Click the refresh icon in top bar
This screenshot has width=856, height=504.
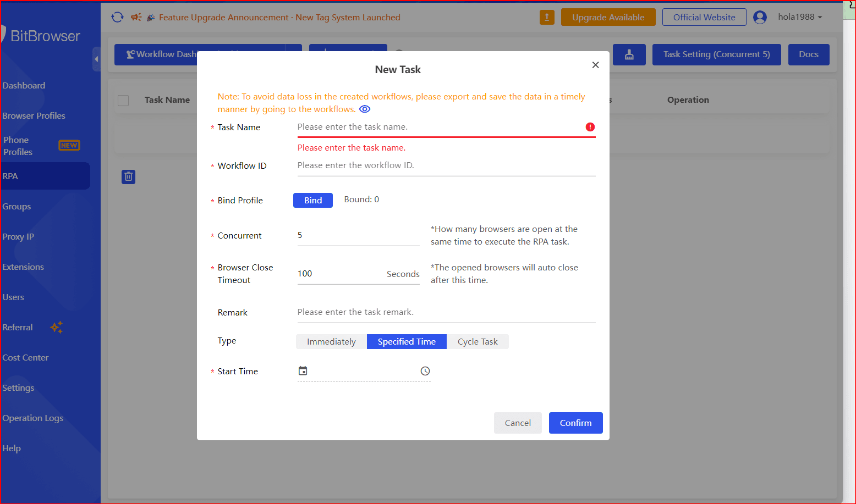117,17
